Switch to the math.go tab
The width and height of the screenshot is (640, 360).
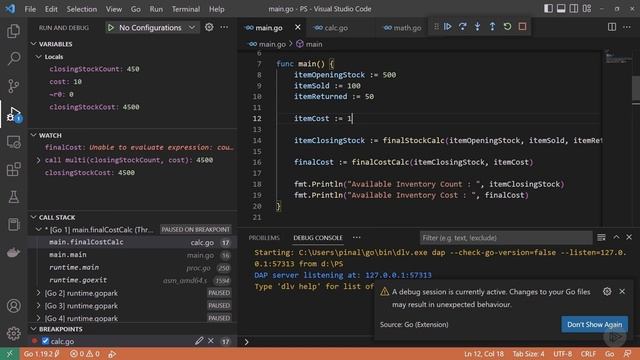[x=402, y=28]
